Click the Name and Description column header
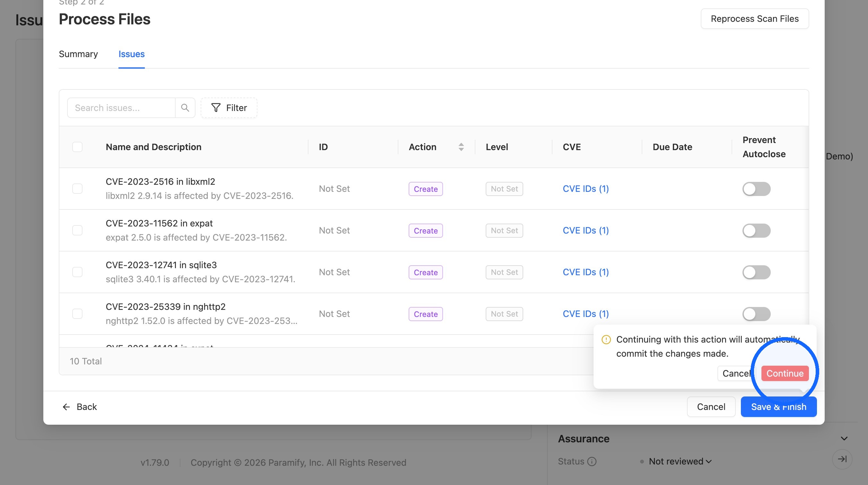The height and width of the screenshot is (485, 868). pos(154,147)
